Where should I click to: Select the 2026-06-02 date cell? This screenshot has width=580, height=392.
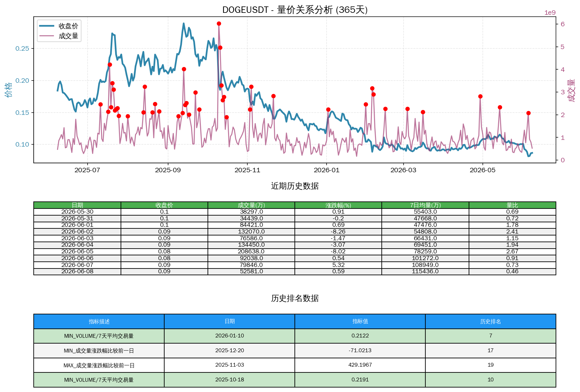tap(77, 232)
